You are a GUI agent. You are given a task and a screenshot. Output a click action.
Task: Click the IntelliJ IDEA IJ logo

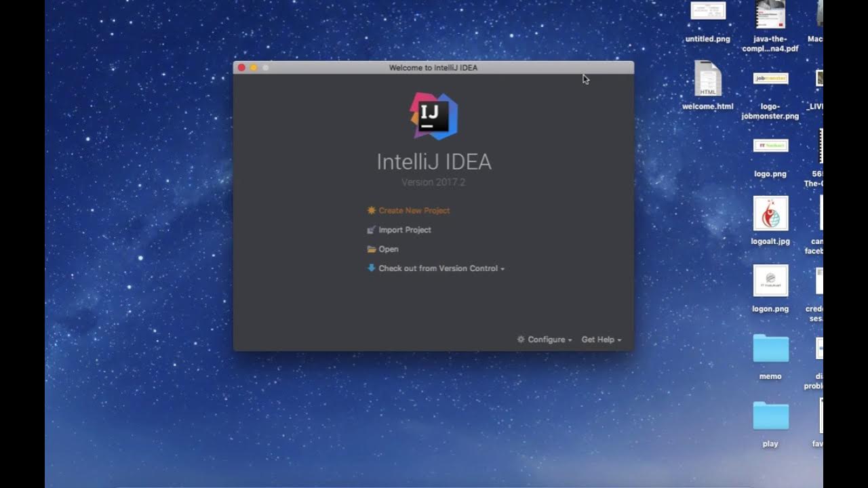point(434,116)
